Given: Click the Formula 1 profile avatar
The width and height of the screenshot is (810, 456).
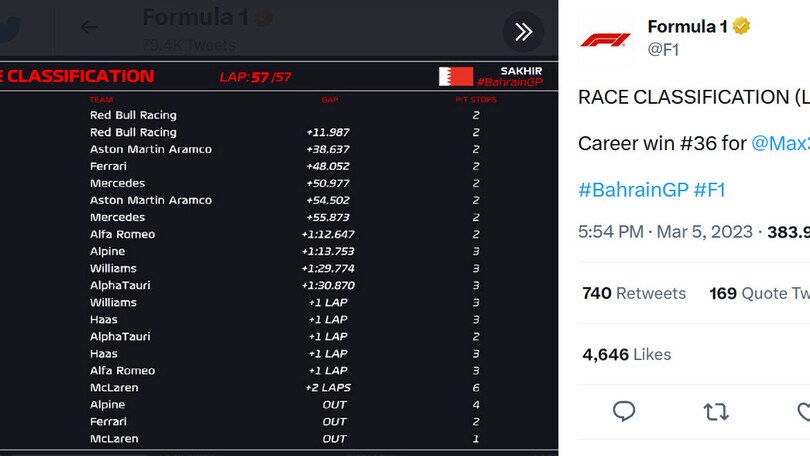Looking at the screenshot, I should tap(605, 40).
